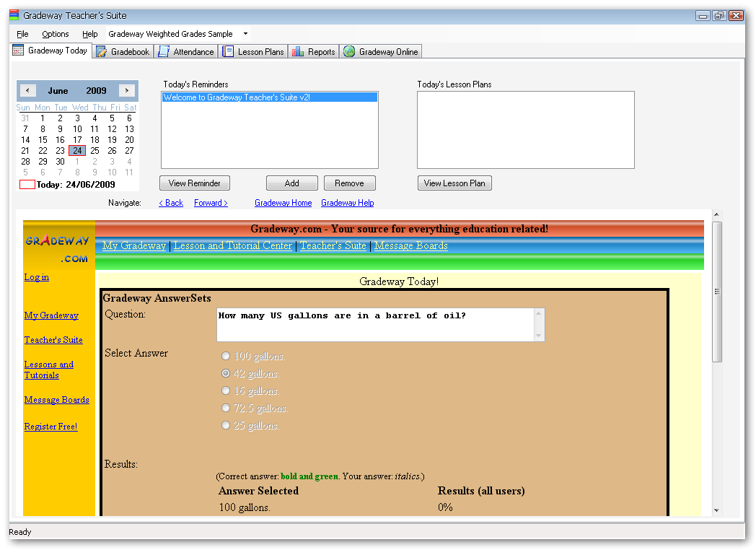The width and height of the screenshot is (756, 550).
Task: Choose the 16 gallons radio option
Action: click(226, 391)
